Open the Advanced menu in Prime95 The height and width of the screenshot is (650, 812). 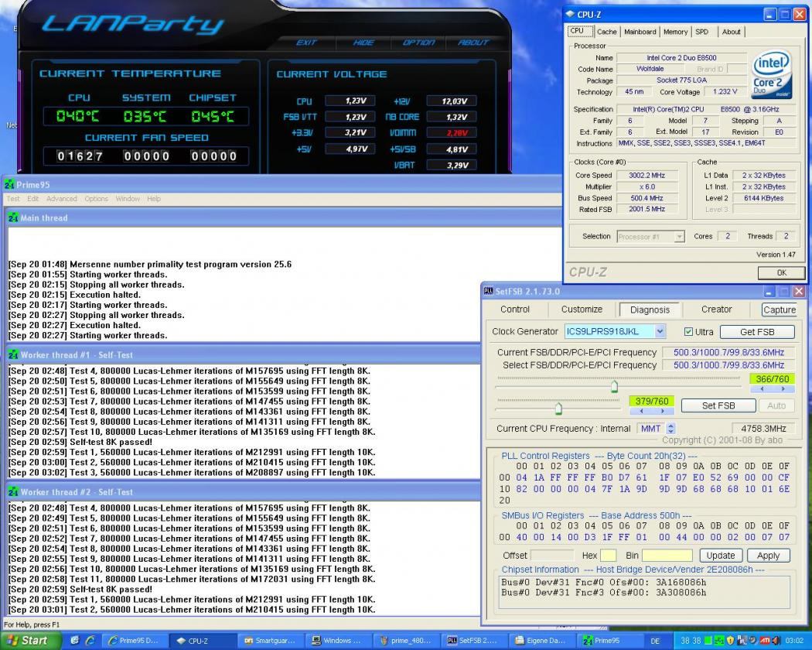(62, 199)
